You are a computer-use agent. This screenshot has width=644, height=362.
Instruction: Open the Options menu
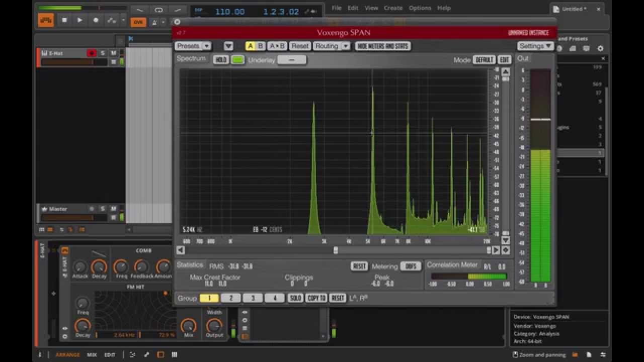420,8
